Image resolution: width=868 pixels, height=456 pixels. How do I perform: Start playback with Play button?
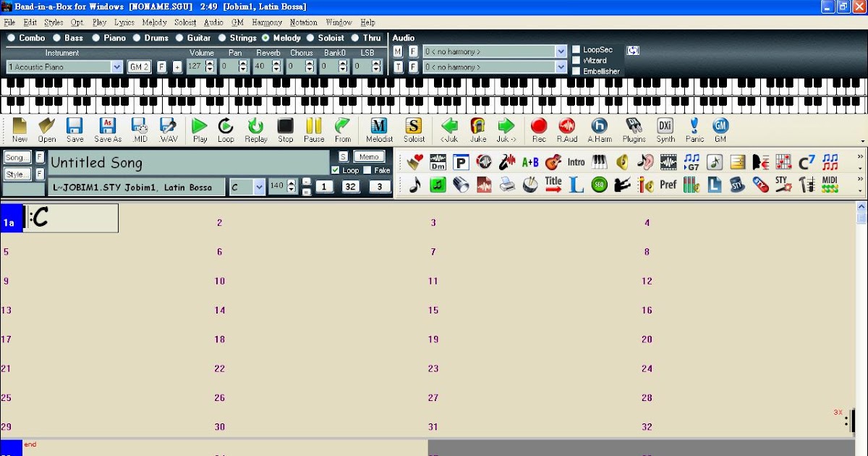200,130
